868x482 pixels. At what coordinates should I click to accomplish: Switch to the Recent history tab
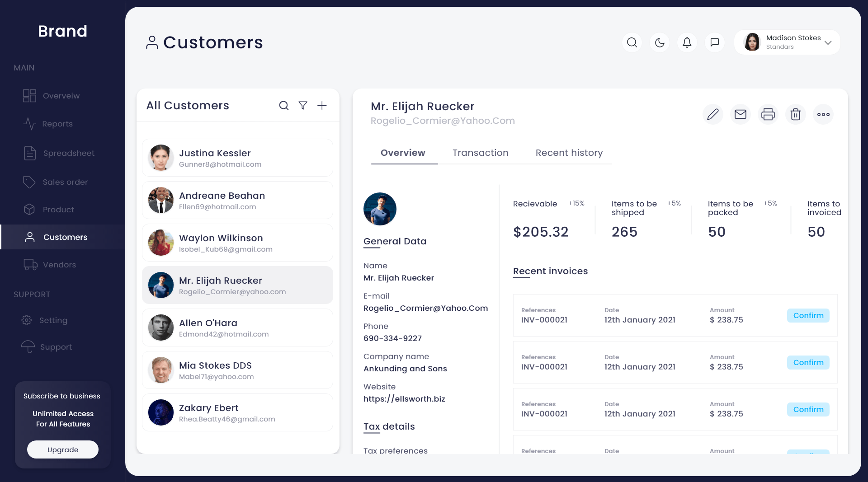click(569, 153)
